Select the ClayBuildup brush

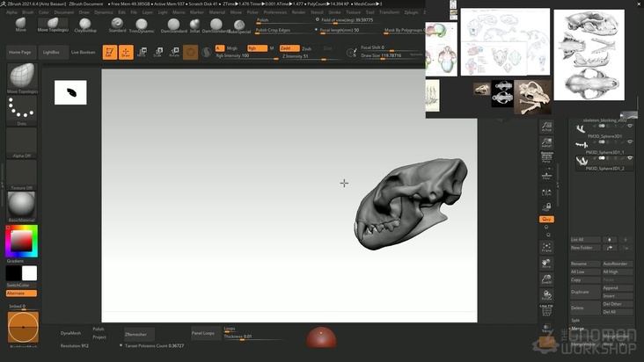[85, 25]
